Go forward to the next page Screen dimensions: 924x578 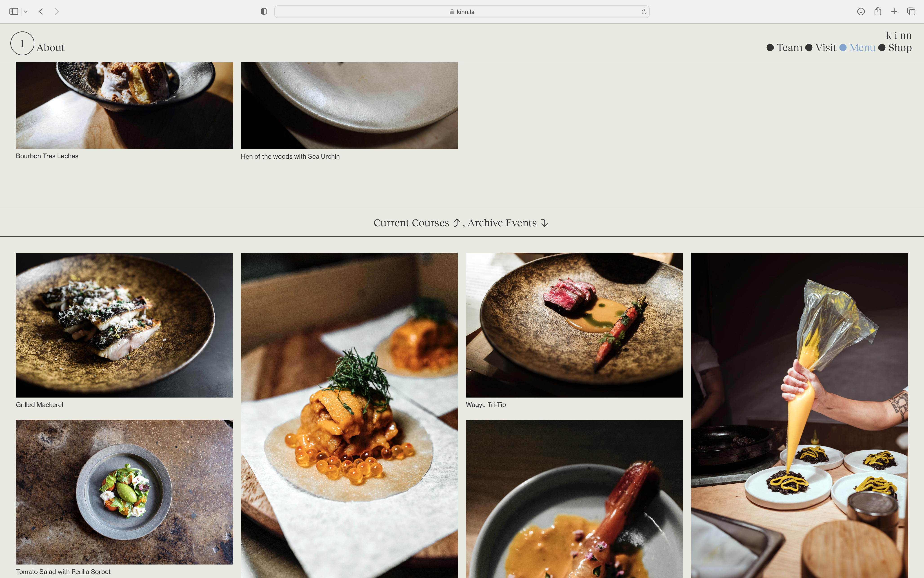(x=57, y=11)
